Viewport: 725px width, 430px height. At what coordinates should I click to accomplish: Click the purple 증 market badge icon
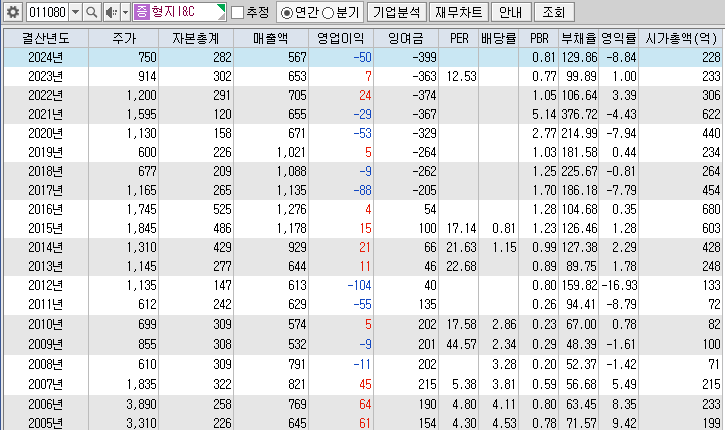pos(141,12)
